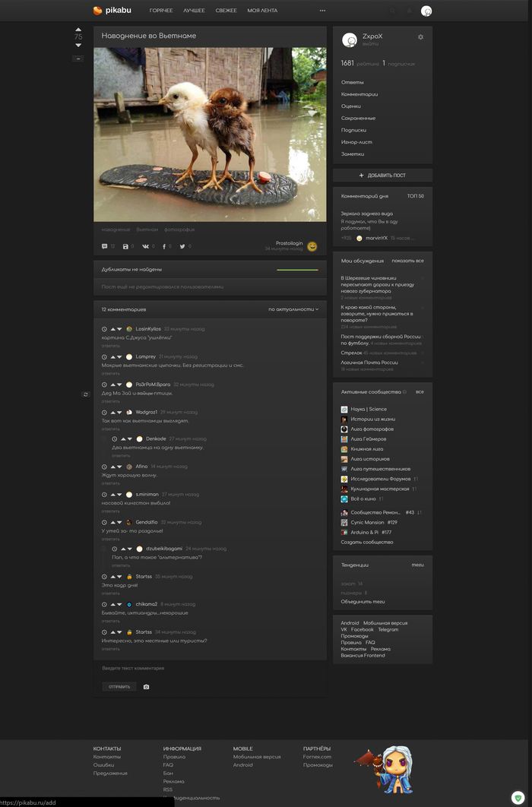Switch to the 'Свежее' tab

(x=226, y=11)
